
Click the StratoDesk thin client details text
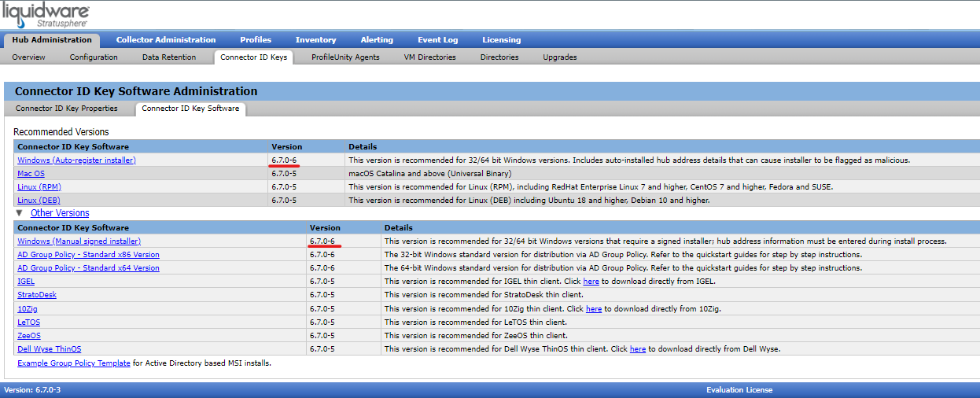coord(484,295)
